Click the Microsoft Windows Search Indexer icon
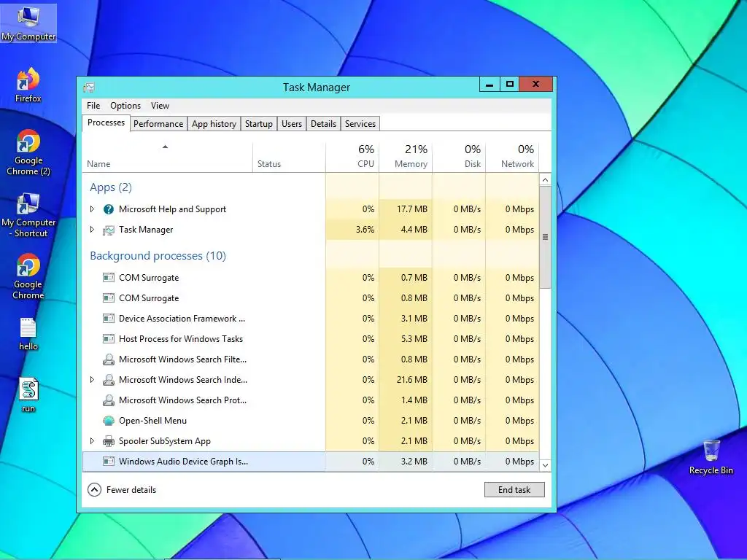The width and height of the screenshot is (747, 560). pos(109,380)
